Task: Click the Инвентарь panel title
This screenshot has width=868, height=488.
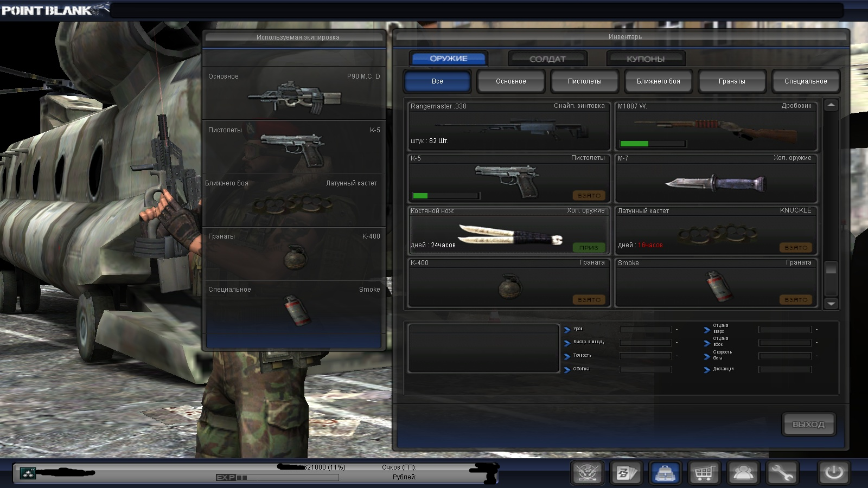Action: 625,37
